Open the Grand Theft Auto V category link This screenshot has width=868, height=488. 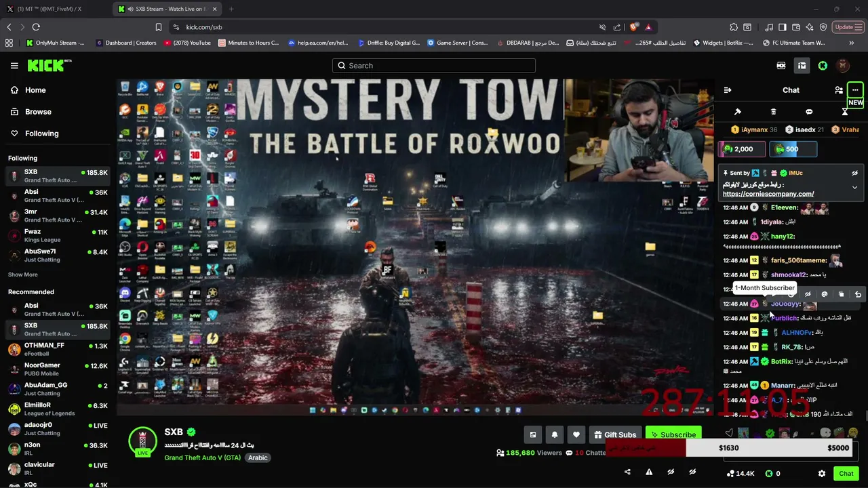[202, 457]
